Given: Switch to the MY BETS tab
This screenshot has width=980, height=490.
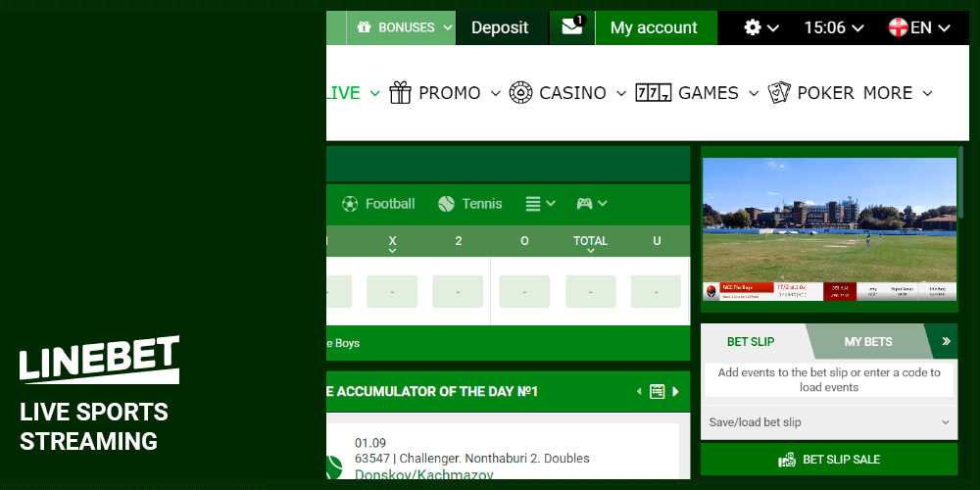Looking at the screenshot, I should tap(868, 342).
